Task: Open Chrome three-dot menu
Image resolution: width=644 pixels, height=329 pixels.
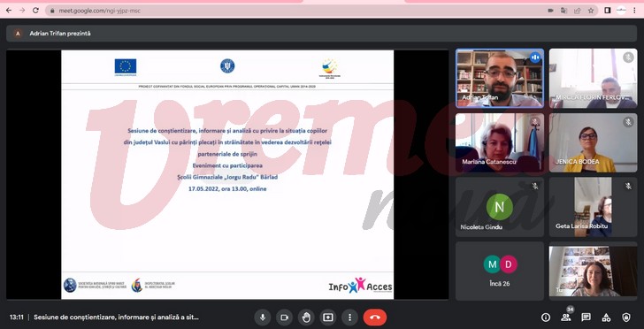Action: pos(634,11)
